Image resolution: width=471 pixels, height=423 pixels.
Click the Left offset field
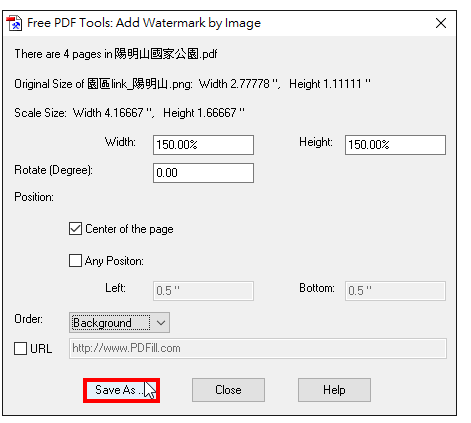(x=203, y=291)
